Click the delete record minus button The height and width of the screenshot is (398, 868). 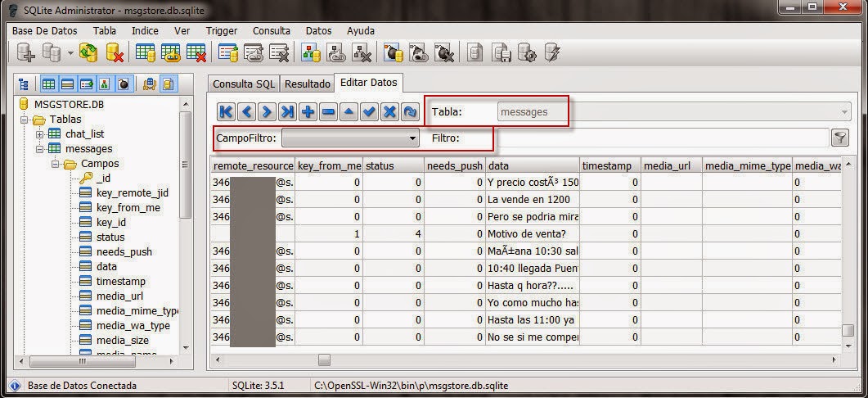(x=328, y=112)
